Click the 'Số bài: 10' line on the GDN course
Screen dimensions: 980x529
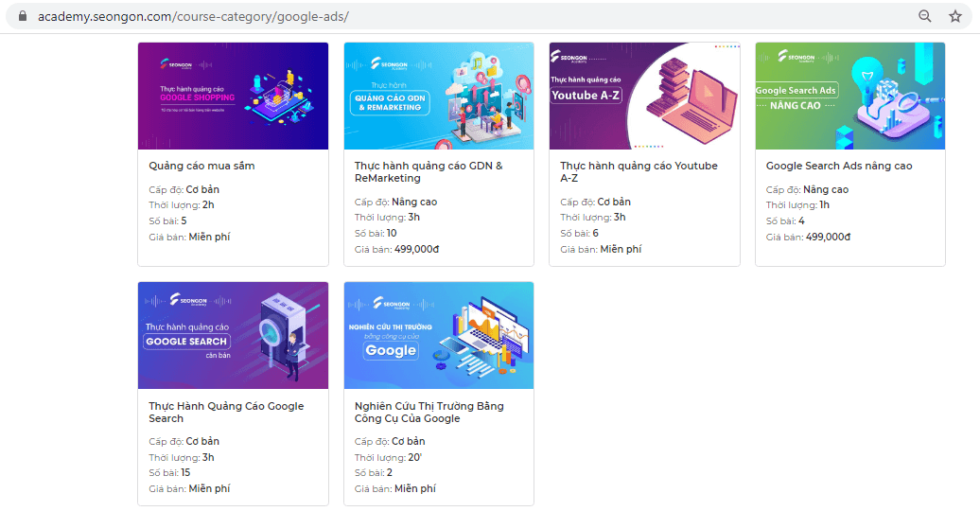376,233
